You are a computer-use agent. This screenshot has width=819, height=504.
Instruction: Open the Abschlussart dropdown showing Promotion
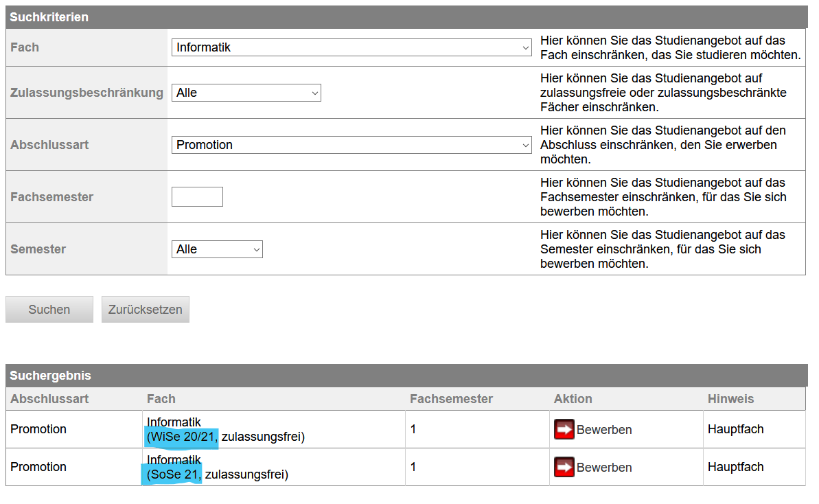coord(351,145)
